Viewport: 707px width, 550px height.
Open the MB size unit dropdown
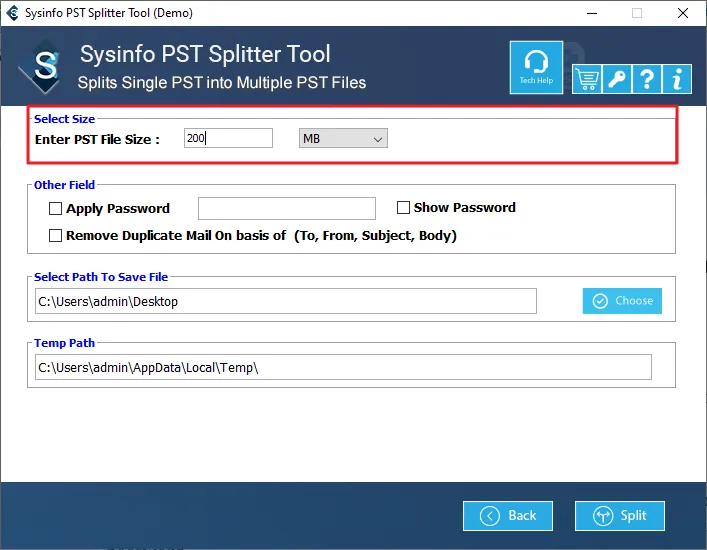pyautogui.click(x=343, y=138)
